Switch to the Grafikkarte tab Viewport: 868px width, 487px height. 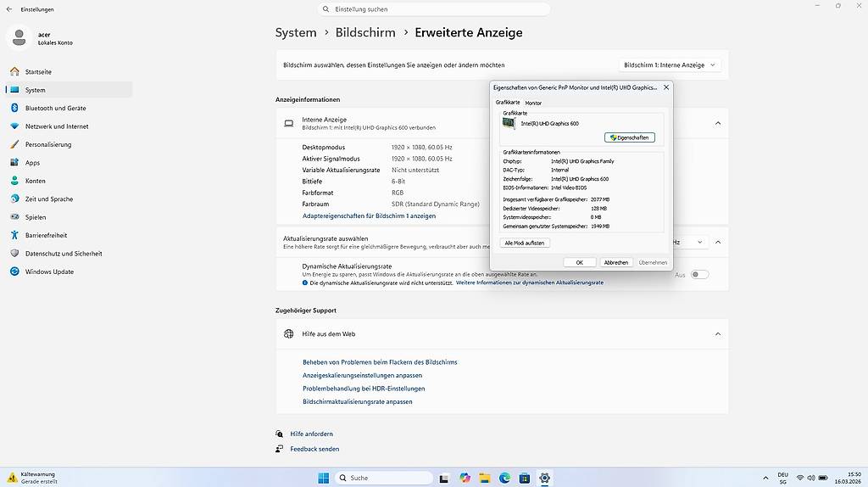(508, 103)
